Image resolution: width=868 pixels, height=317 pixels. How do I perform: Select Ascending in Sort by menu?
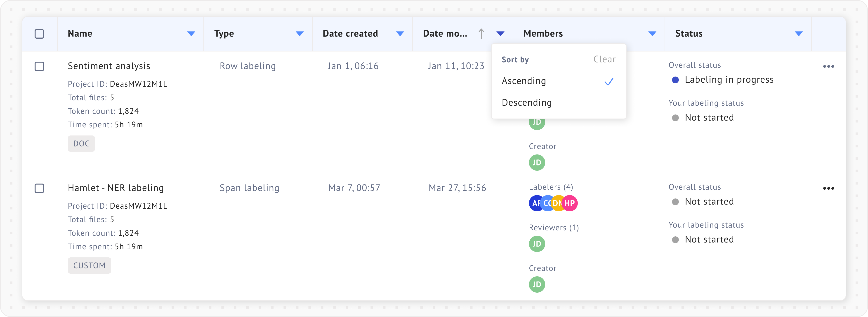click(524, 81)
